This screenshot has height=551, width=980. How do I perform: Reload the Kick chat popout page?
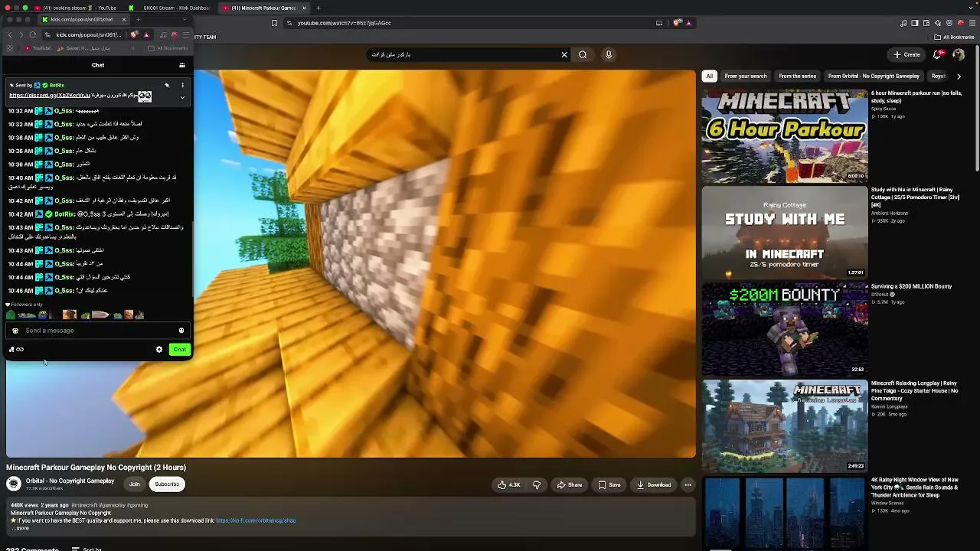(33, 34)
